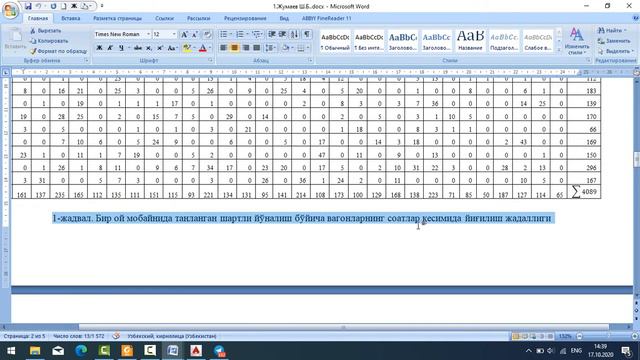Image resolution: width=640 pixels, height=360 pixels.
Task: Switch to the Вставка tab
Action: pos(70,18)
